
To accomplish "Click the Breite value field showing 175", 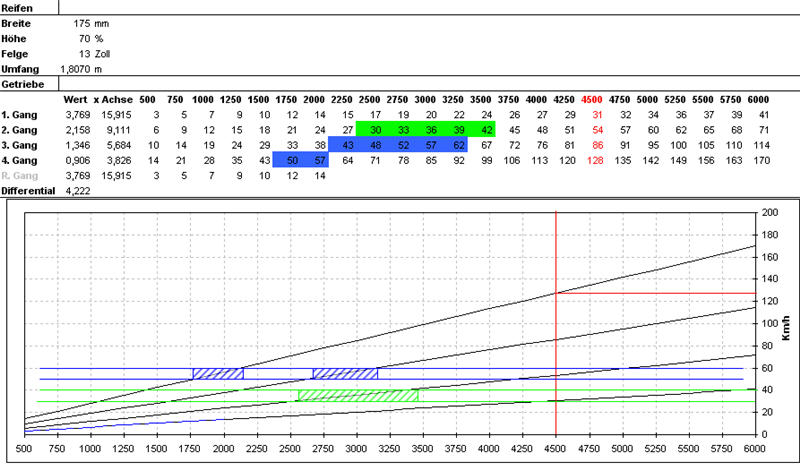I will pyautogui.click(x=83, y=21).
